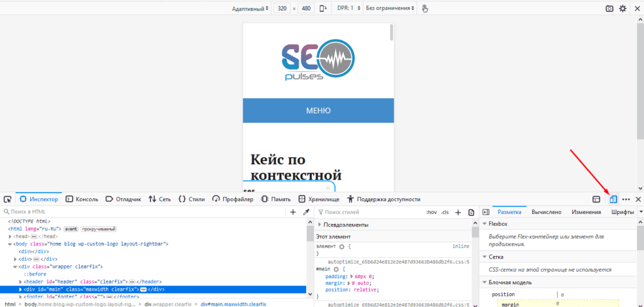Open the Профайлер tab
This screenshot has height=307, width=644.
pos(233,199)
